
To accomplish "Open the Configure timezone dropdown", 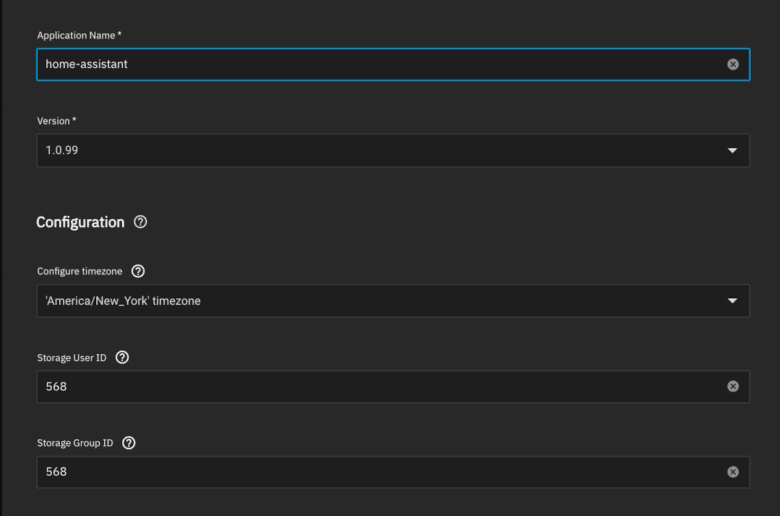I will pyautogui.click(x=393, y=301).
